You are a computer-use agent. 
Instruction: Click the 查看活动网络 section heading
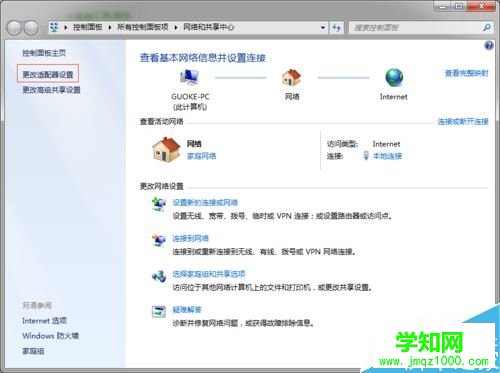(x=162, y=122)
